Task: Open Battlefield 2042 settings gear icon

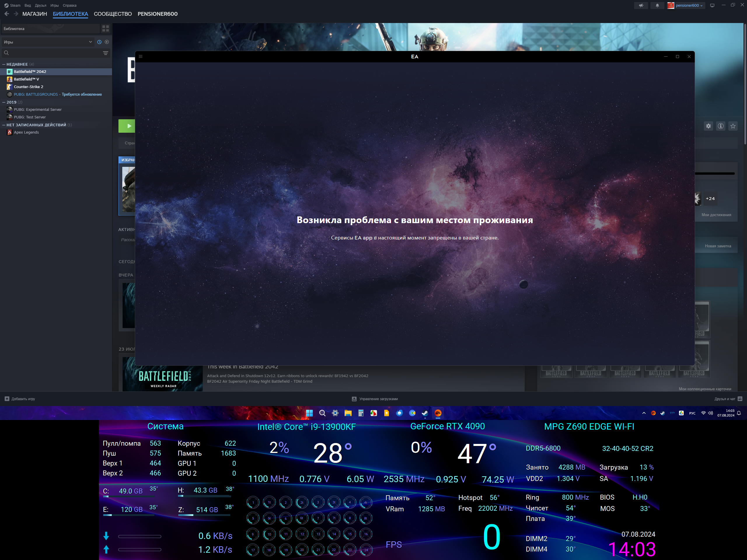Action: pos(708,126)
